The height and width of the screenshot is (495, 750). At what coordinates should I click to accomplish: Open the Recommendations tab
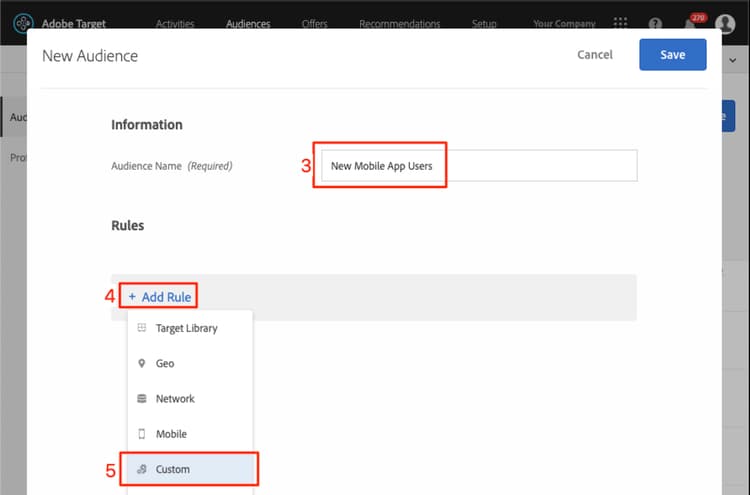click(x=399, y=23)
